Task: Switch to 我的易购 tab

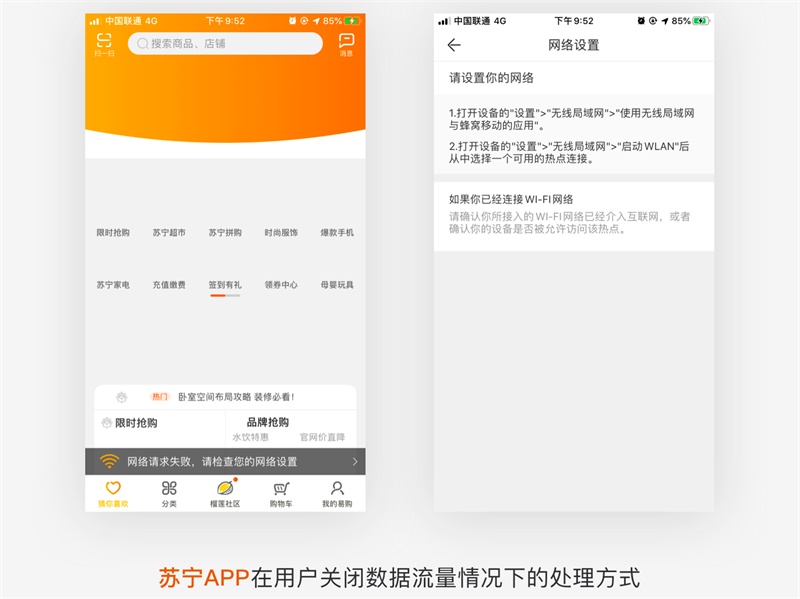Action: [337, 494]
